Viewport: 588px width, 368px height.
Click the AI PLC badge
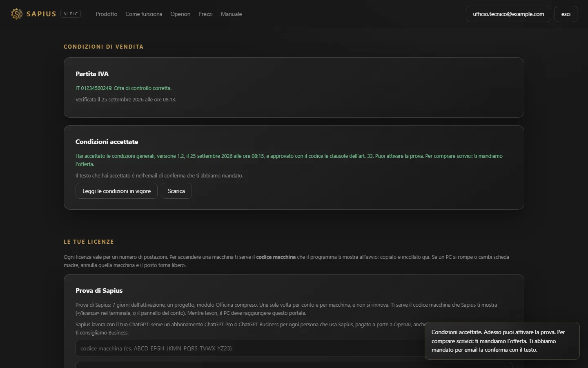point(71,14)
